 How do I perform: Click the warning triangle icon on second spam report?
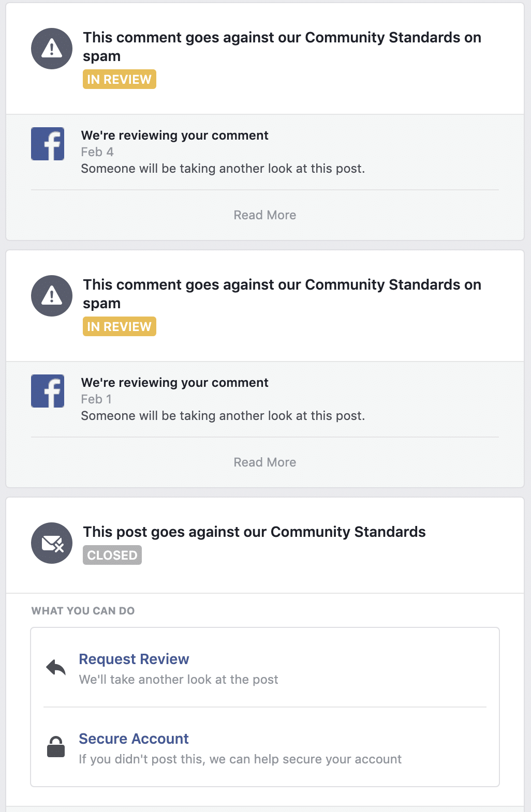[x=51, y=295]
